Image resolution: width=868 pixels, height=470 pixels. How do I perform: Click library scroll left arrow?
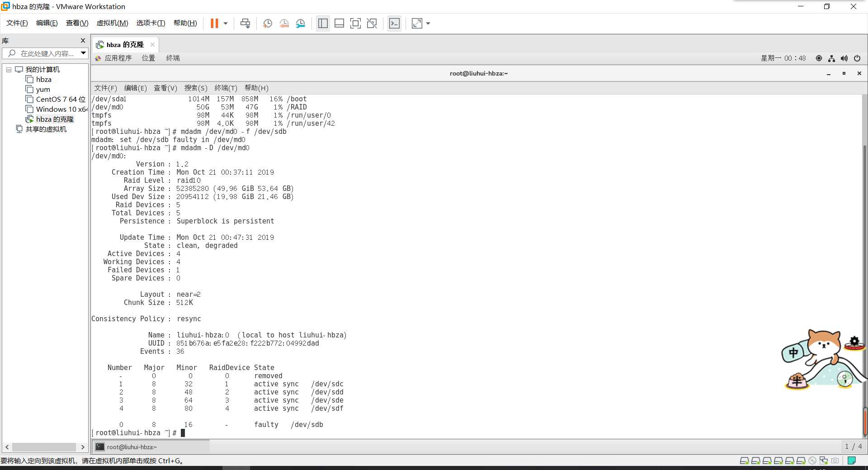coord(7,447)
